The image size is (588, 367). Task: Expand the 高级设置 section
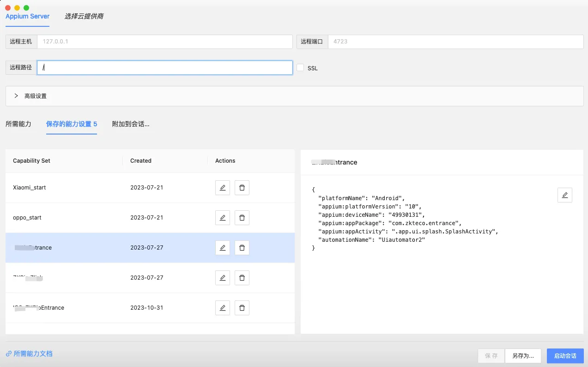point(17,96)
